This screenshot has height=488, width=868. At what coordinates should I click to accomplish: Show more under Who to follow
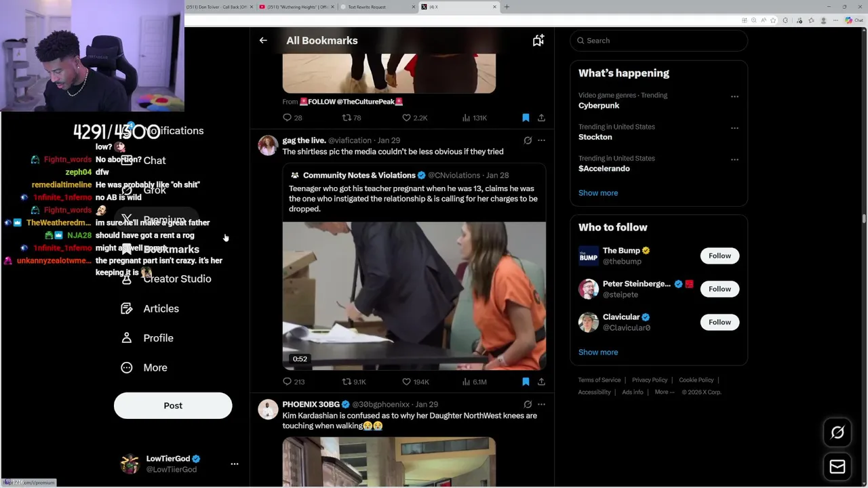[x=598, y=352]
